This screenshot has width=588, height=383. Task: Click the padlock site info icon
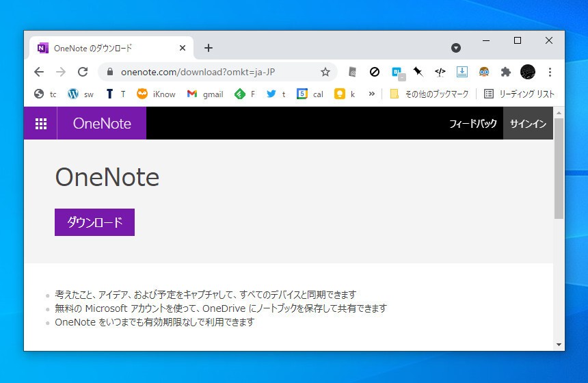pos(110,72)
